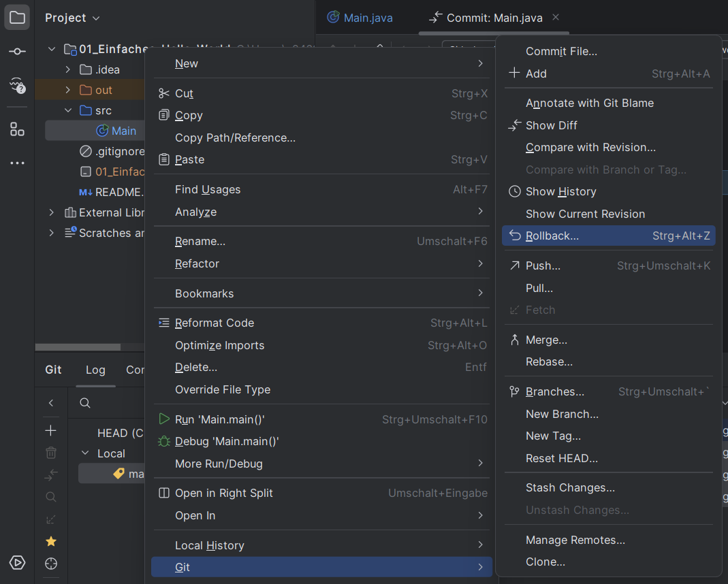The height and width of the screenshot is (584, 728).
Task: Choose Compare with Revision...
Action: 608,147
